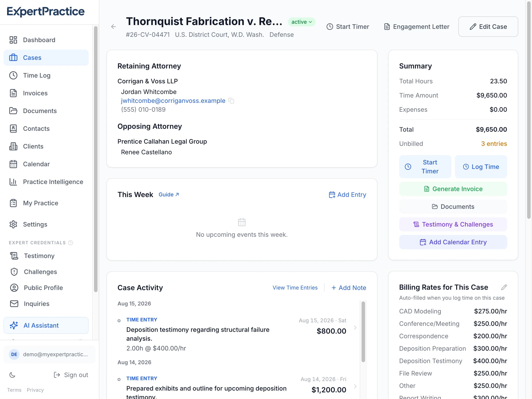The width and height of the screenshot is (532, 399).
Task: Open the Calendar page
Action: [x=46, y=164]
